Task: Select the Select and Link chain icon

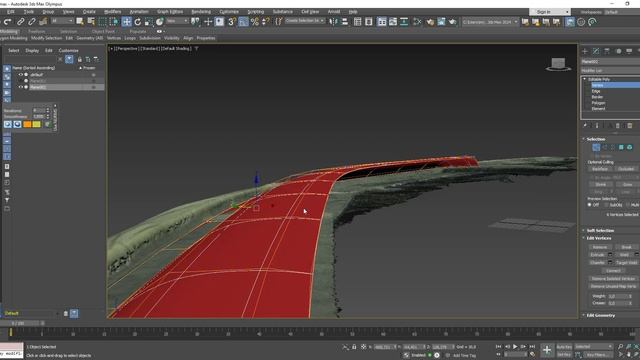Action: click(x=20, y=22)
